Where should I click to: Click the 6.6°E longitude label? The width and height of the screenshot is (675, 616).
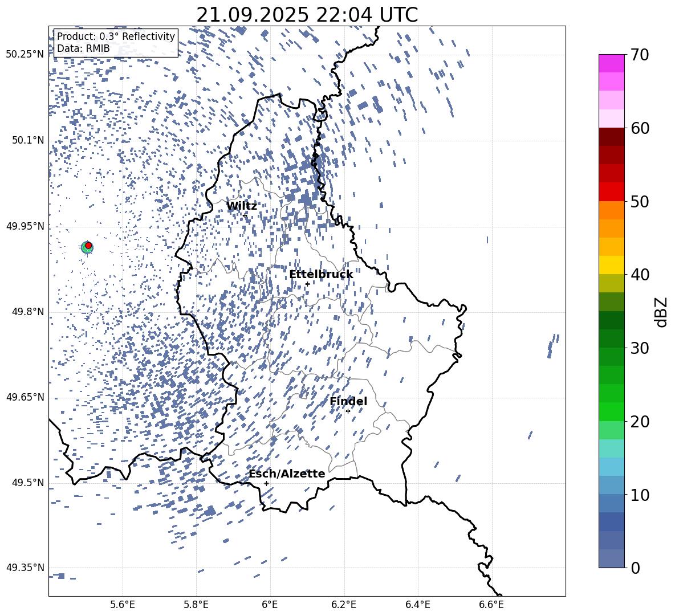pos(491,605)
